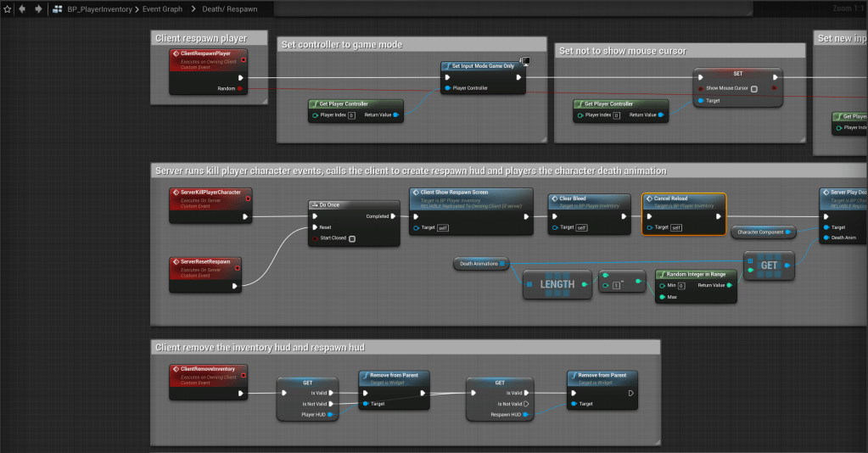Select the LENGTH array node
This screenshot has width=868, height=453.
[x=557, y=284]
